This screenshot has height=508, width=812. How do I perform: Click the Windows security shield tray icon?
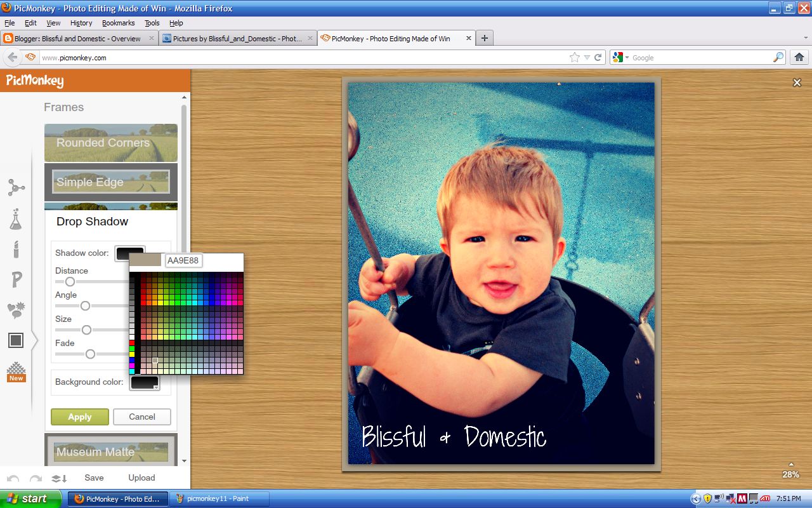(x=707, y=498)
